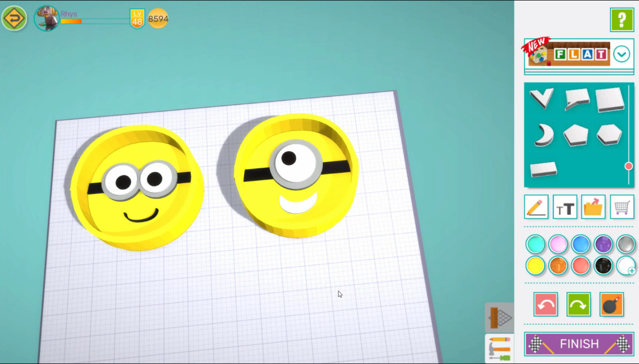The height and width of the screenshot is (364, 639).
Task: Click the back arrow button
Action: [14, 18]
